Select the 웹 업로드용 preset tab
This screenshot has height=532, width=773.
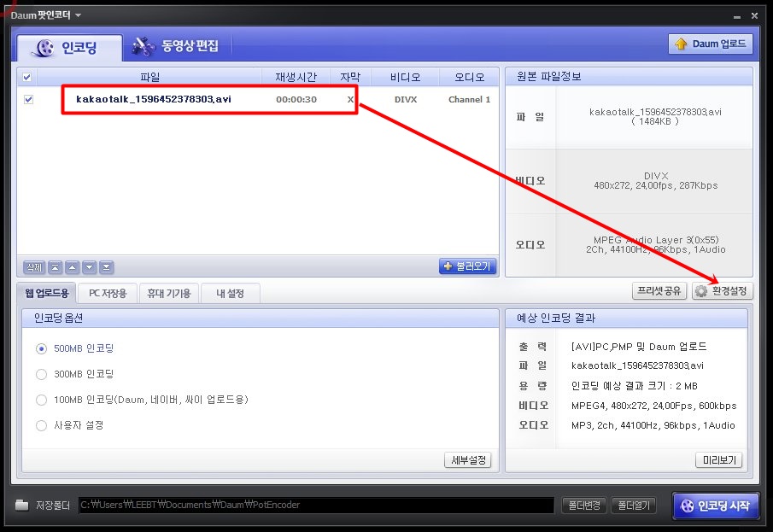click(x=47, y=294)
